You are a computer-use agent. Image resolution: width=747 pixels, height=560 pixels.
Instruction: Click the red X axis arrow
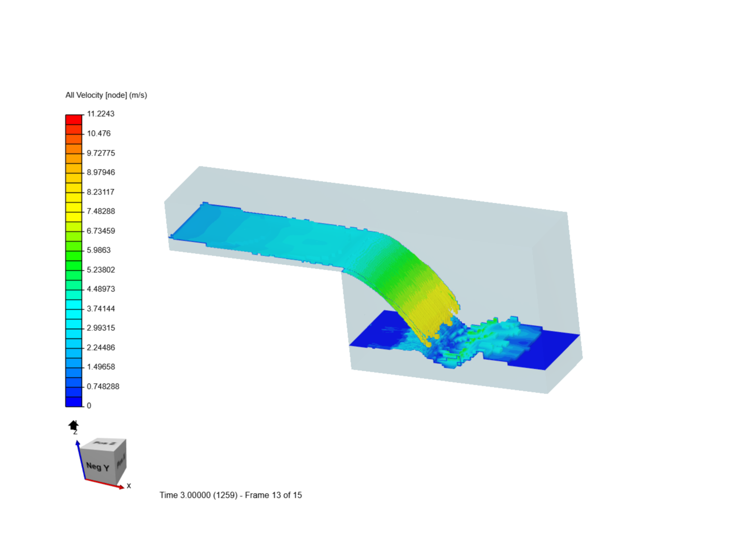pos(104,483)
